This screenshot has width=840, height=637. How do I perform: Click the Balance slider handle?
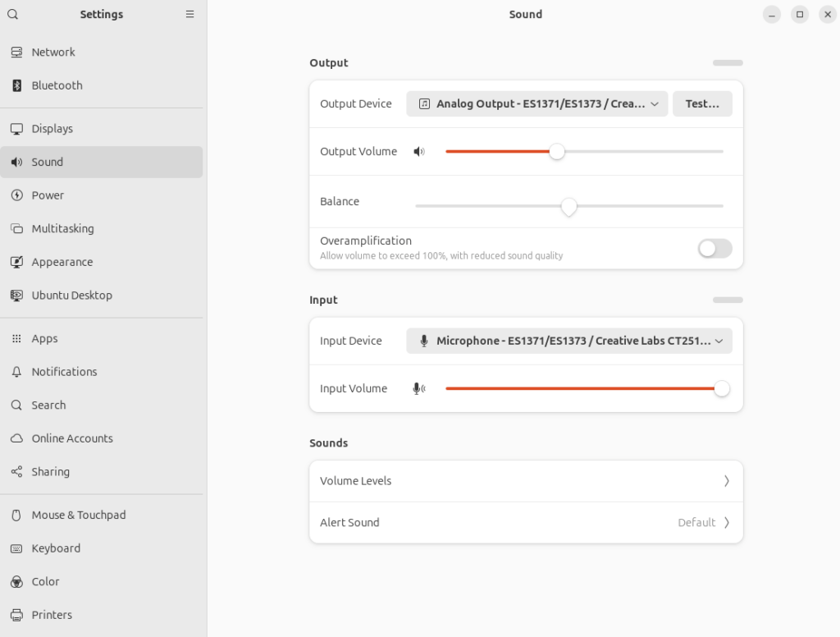point(568,206)
